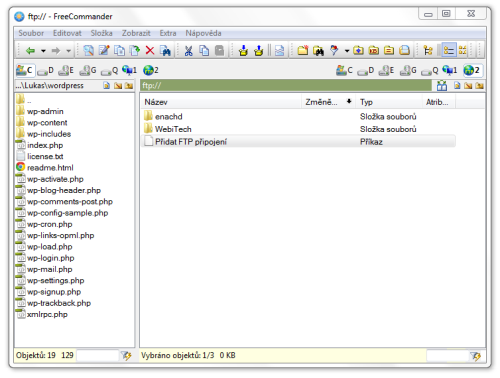Click the folder binoculars search icon
Screen dimensions: 500x378
(319, 51)
